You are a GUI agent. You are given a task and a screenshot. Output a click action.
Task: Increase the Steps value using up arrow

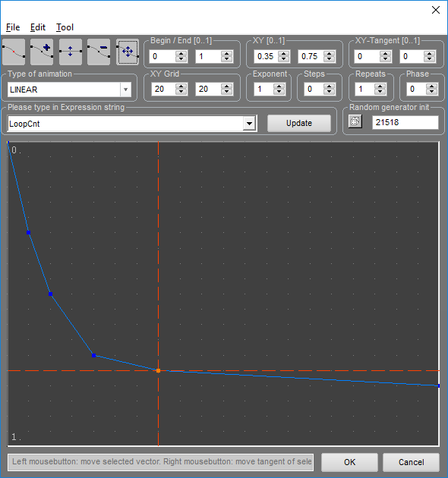coord(329,86)
